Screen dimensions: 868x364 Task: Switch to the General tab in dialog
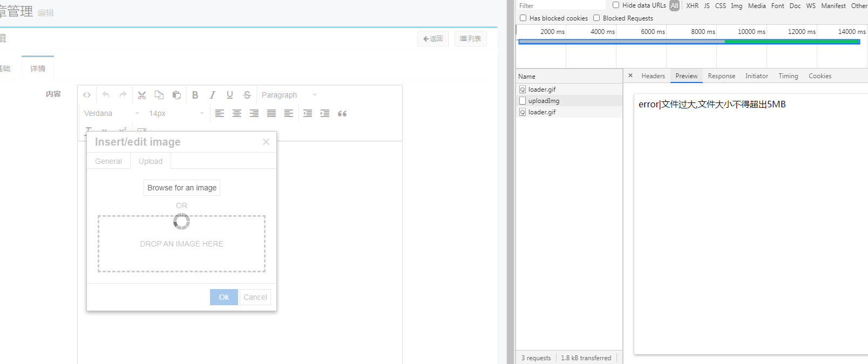pos(109,161)
